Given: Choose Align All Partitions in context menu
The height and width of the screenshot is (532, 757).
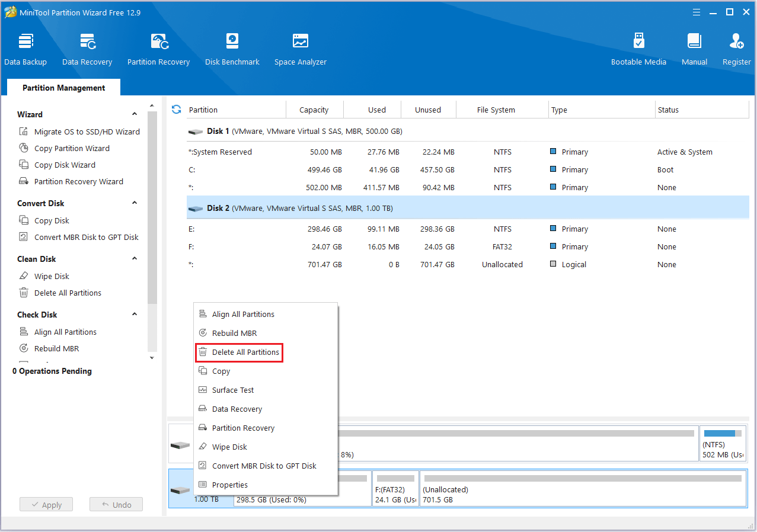Looking at the screenshot, I should pos(266,314).
